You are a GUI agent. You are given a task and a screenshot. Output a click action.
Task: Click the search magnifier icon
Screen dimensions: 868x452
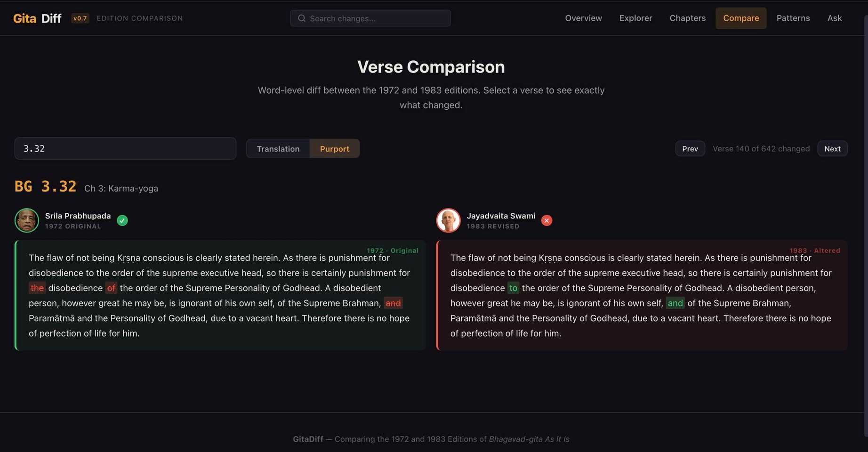[302, 18]
